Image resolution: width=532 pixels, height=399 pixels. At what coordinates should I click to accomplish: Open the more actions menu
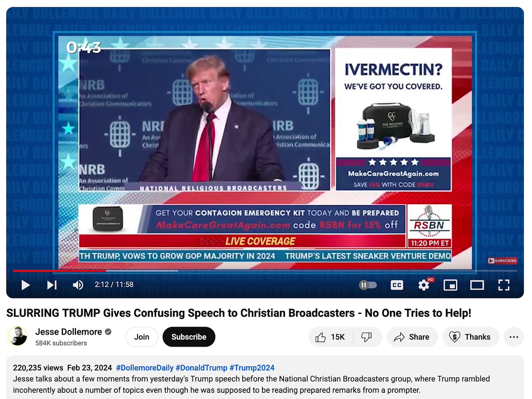click(514, 337)
